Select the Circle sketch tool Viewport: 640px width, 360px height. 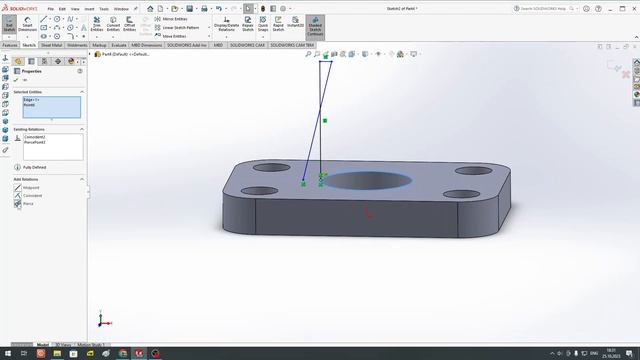pyautogui.click(x=57, y=19)
